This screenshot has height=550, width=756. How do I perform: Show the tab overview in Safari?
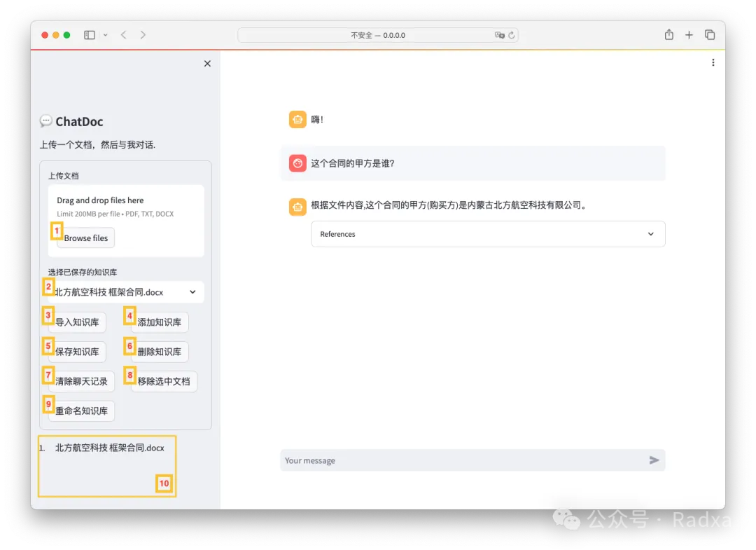pyautogui.click(x=710, y=35)
